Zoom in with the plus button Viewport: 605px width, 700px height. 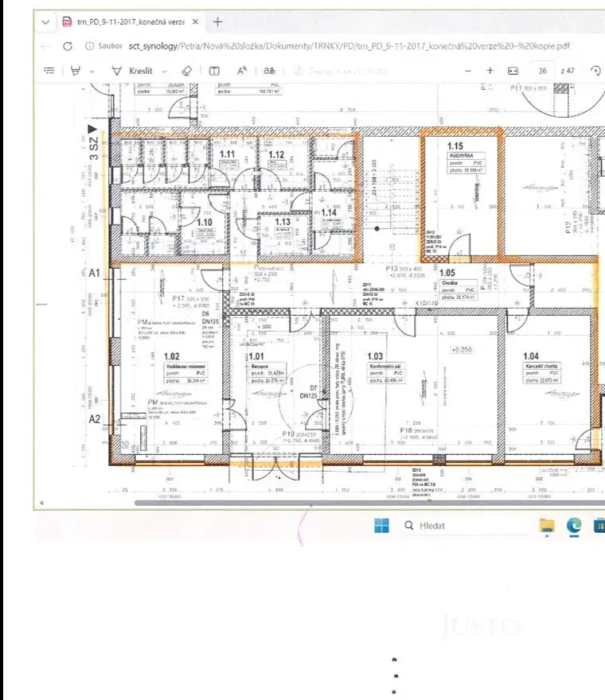[490, 71]
